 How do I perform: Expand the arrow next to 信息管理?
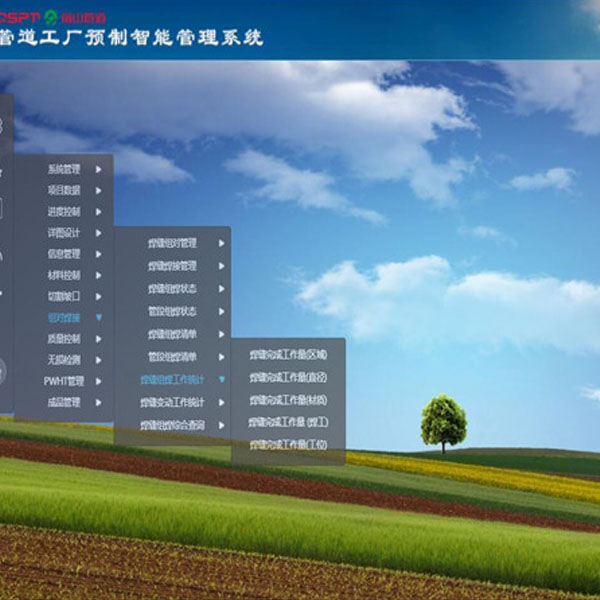pos(98,253)
